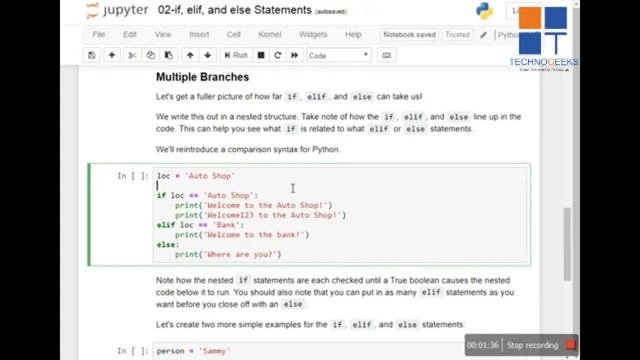This screenshot has width=640, height=360.
Task: Click the red Stop recording button
Action: tap(571, 345)
